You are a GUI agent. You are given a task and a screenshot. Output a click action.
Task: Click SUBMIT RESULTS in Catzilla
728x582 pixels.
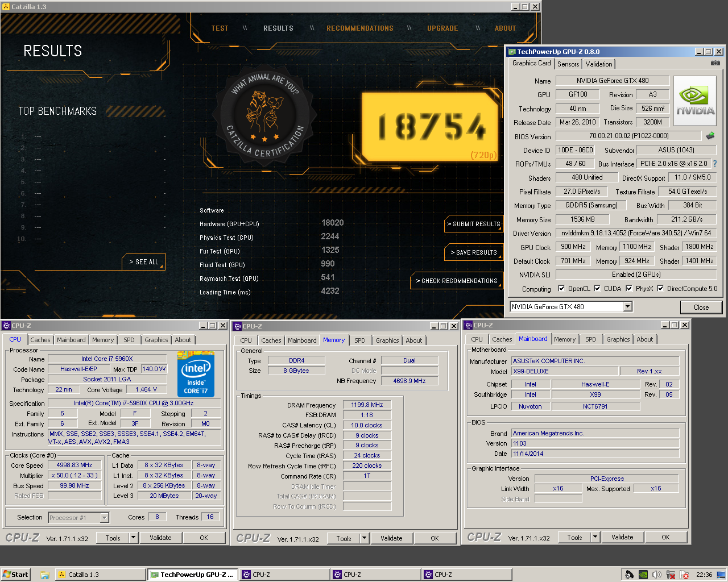[473, 224]
